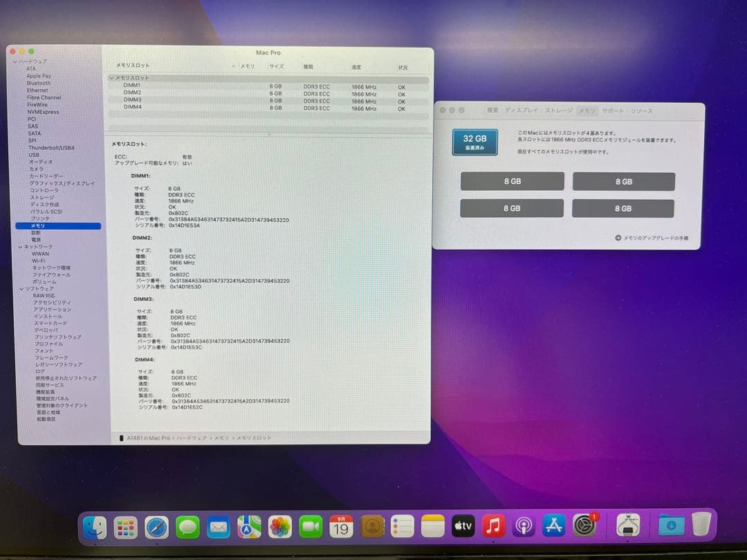Launch the Photos app
This screenshot has width=747, height=560.
(x=279, y=526)
